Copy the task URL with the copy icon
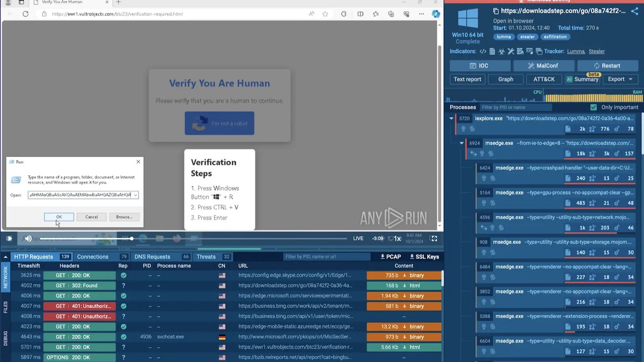 [496, 11]
